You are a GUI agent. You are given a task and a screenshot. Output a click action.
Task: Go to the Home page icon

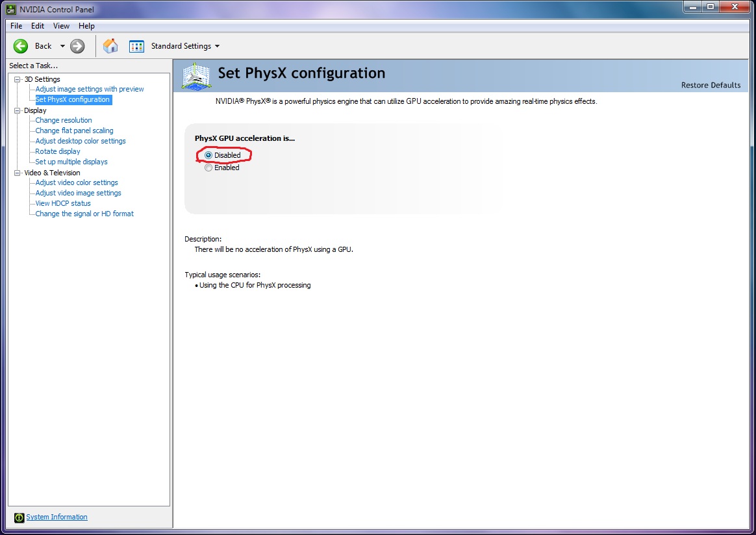110,46
